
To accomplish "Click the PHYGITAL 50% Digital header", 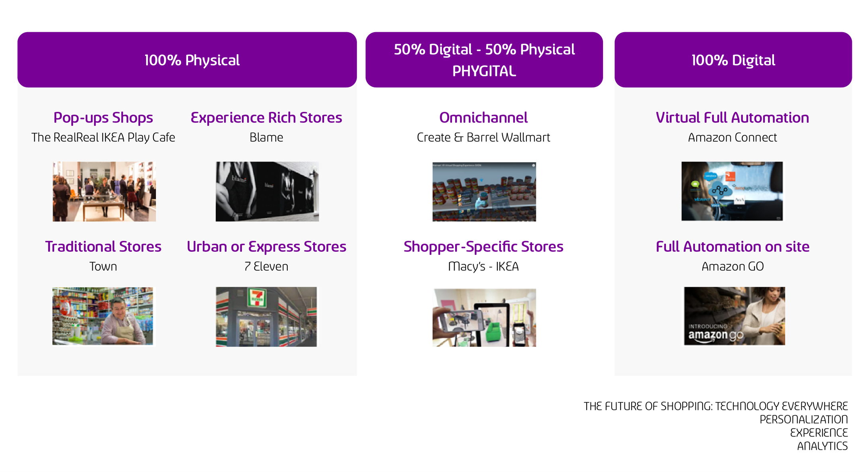I will coord(484,60).
